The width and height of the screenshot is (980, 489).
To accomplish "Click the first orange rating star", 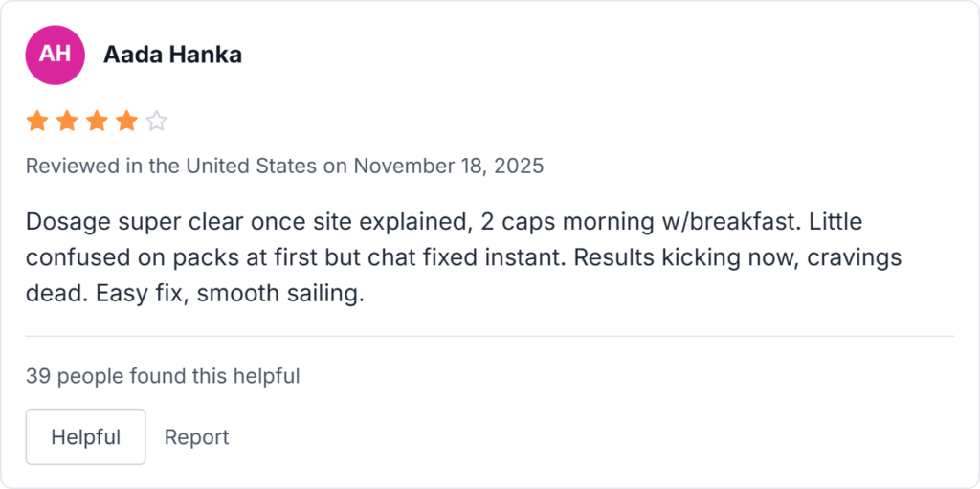I will 37,122.
